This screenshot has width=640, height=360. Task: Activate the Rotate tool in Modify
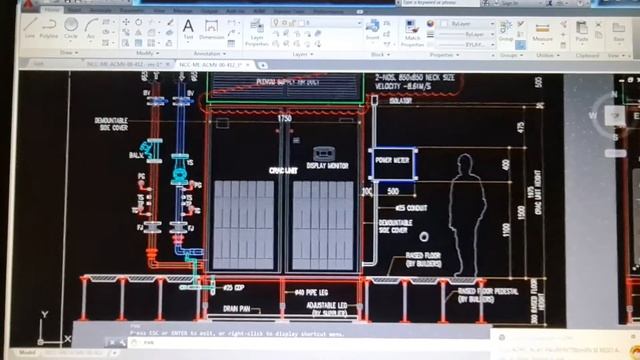(x=139, y=22)
